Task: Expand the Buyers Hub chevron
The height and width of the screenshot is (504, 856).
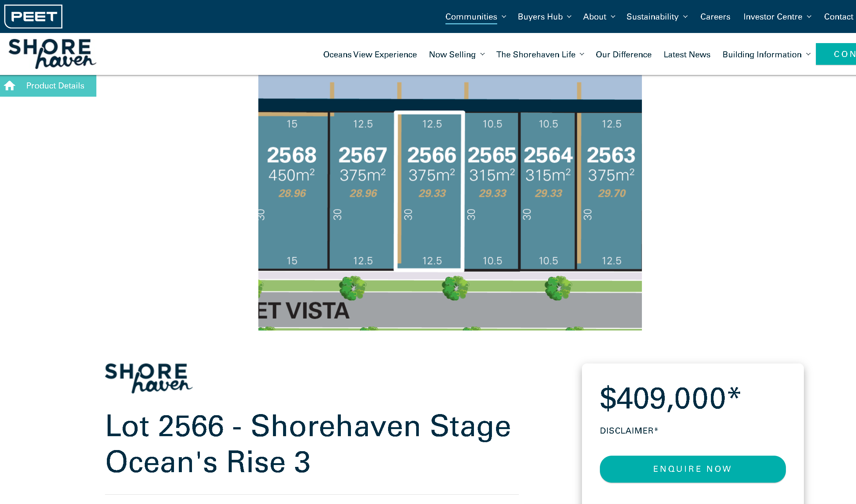Action: (x=569, y=17)
